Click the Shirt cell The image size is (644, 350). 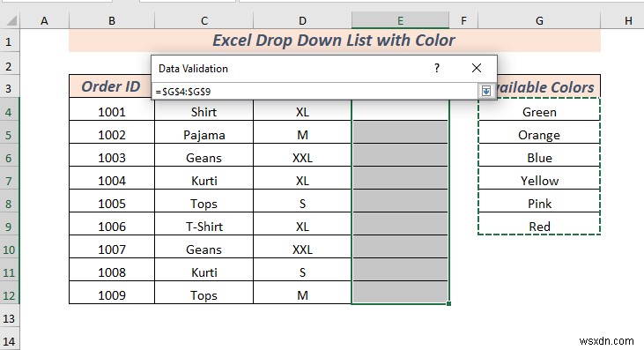[204, 111]
